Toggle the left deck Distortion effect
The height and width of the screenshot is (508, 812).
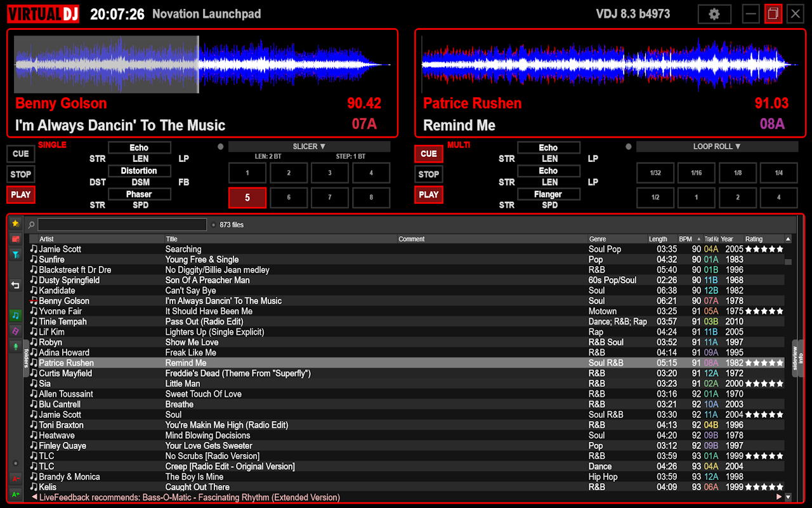[x=140, y=171]
